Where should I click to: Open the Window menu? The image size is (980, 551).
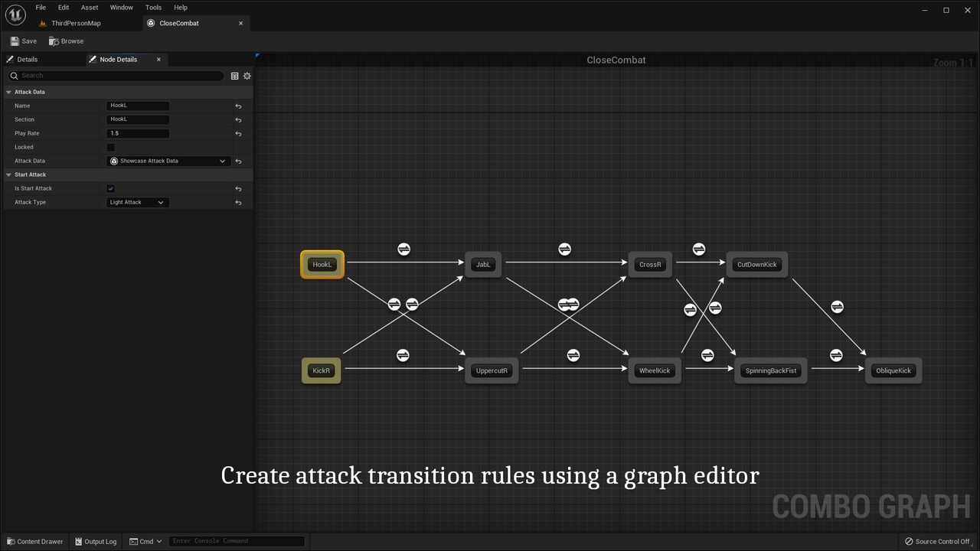click(122, 8)
